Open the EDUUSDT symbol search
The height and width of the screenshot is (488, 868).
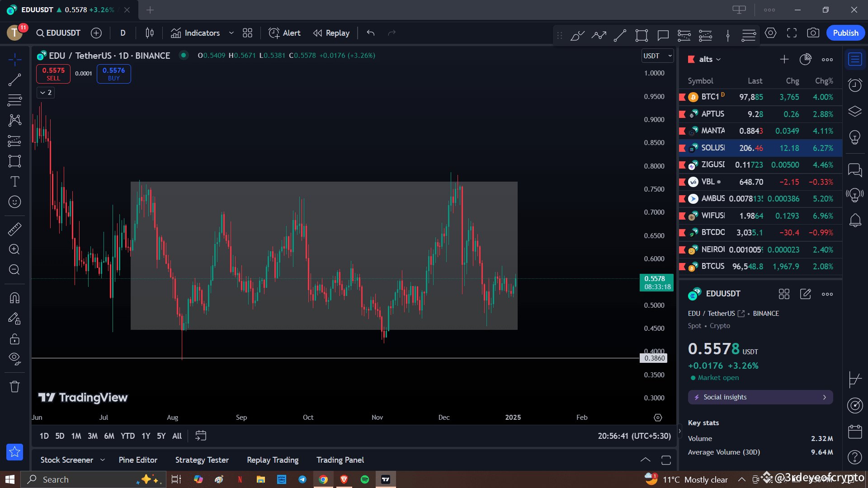click(59, 33)
